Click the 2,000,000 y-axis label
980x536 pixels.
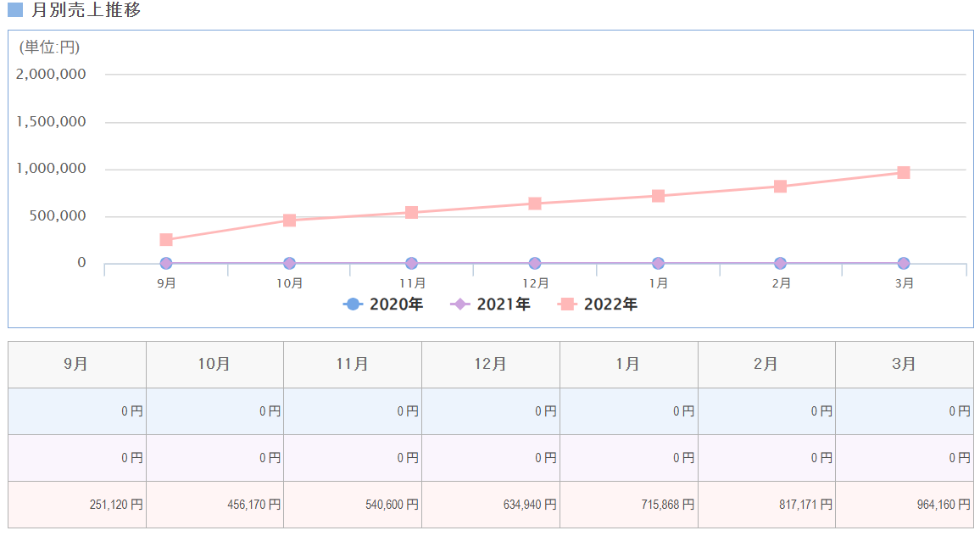tap(51, 74)
